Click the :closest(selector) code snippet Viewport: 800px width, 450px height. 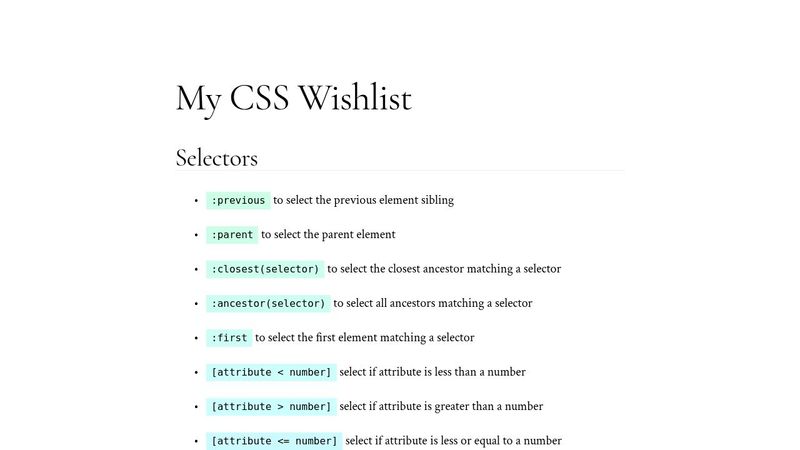pos(265,269)
